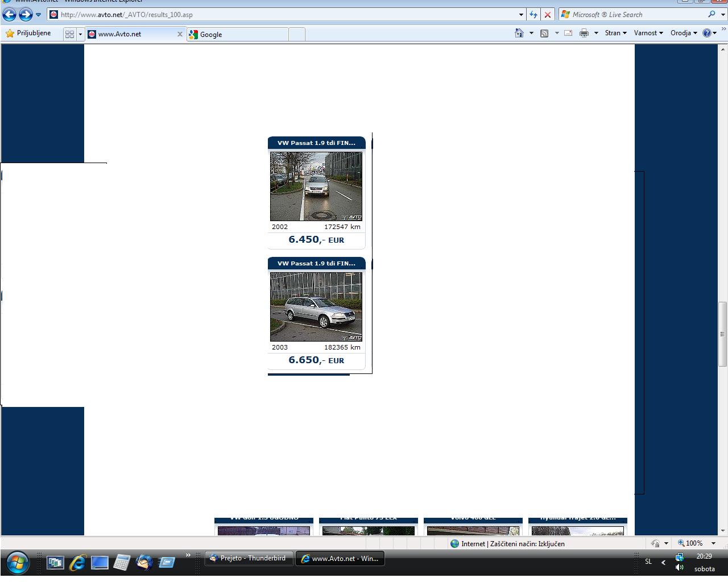Open the Windows Start menu orb
This screenshot has width=728, height=582.
click(x=17, y=563)
